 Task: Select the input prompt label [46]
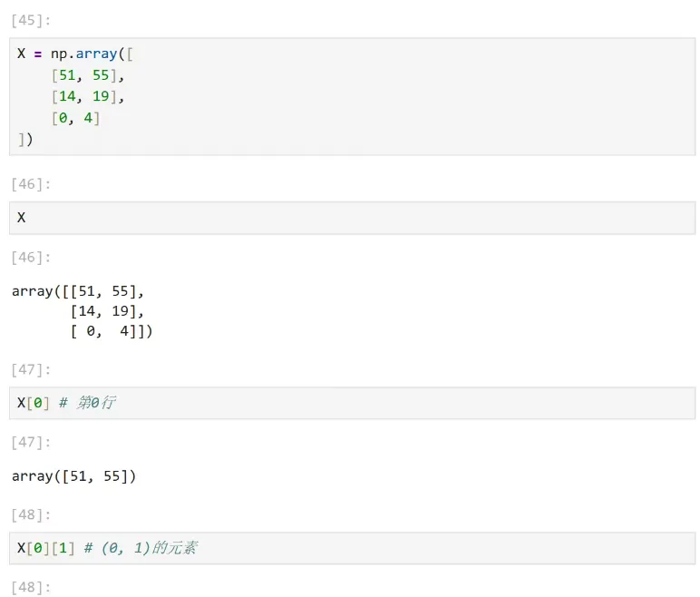pos(31,184)
